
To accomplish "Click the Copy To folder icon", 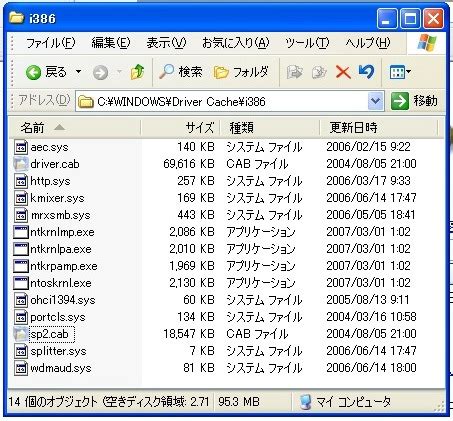I will (319, 72).
